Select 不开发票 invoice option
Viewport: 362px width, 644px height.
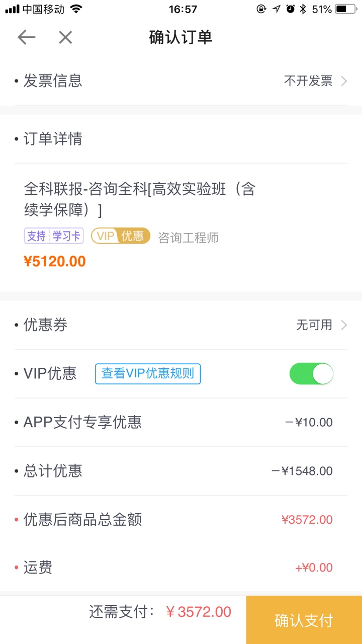[308, 81]
